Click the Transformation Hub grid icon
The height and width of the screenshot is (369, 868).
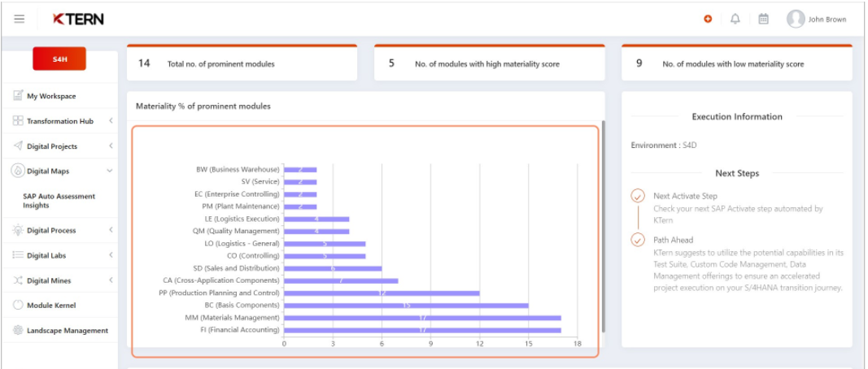[x=18, y=120]
